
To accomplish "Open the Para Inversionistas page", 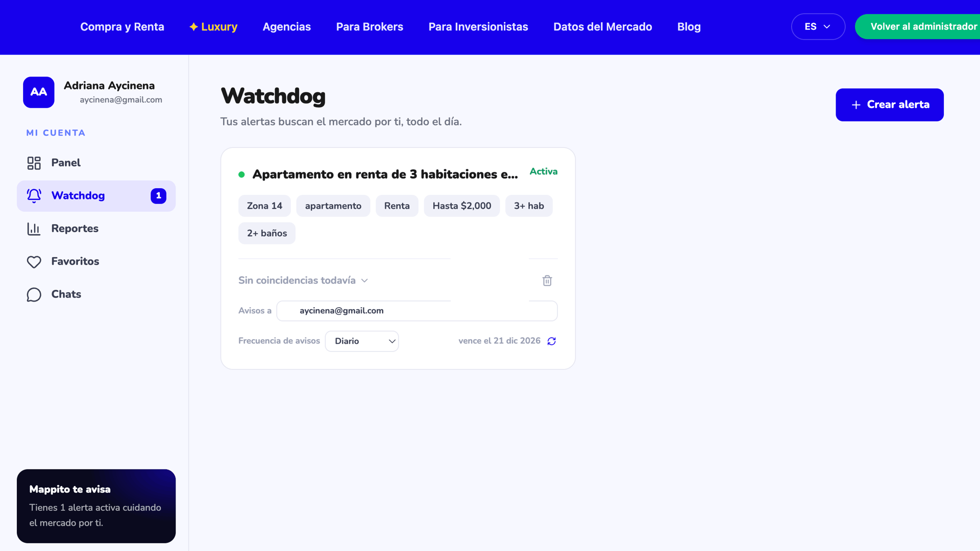I will coord(478,27).
